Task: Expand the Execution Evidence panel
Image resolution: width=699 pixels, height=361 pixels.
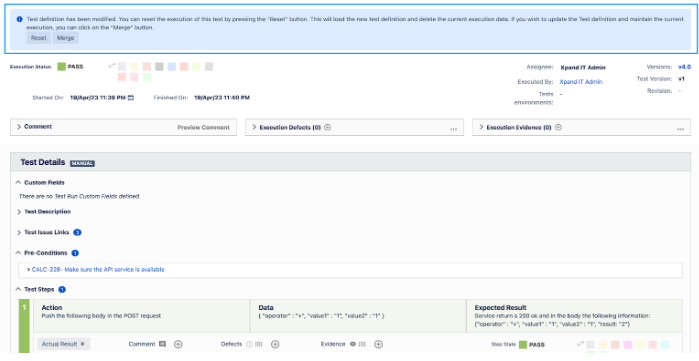Action: 481,127
